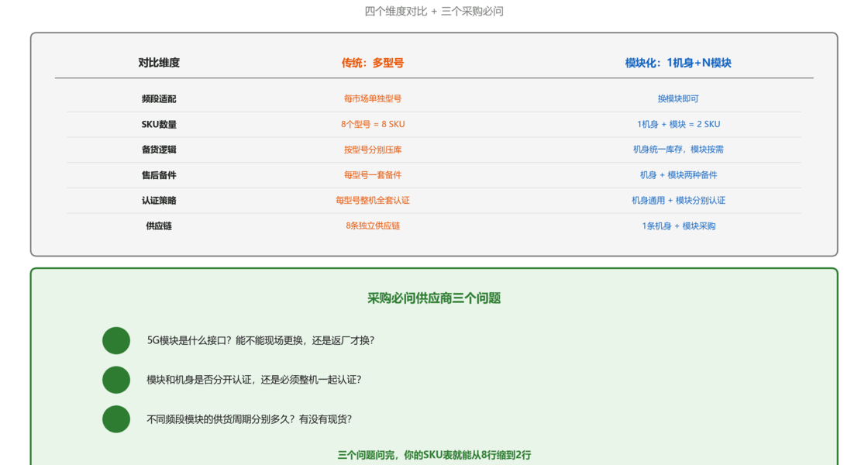Viewport: 868px width, 465px height.
Task: Select the row label 供应链
Action: tap(159, 226)
